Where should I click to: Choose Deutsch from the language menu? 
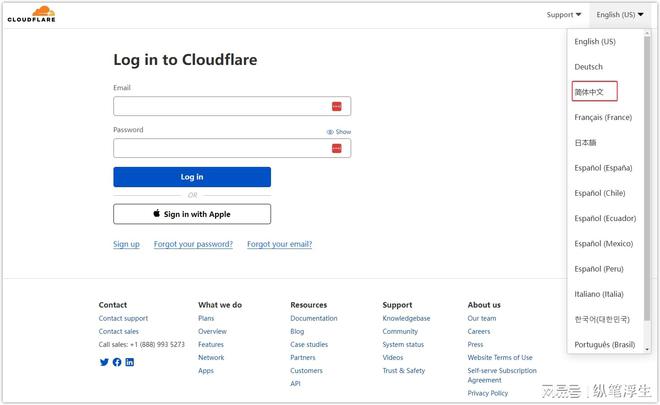tap(588, 67)
